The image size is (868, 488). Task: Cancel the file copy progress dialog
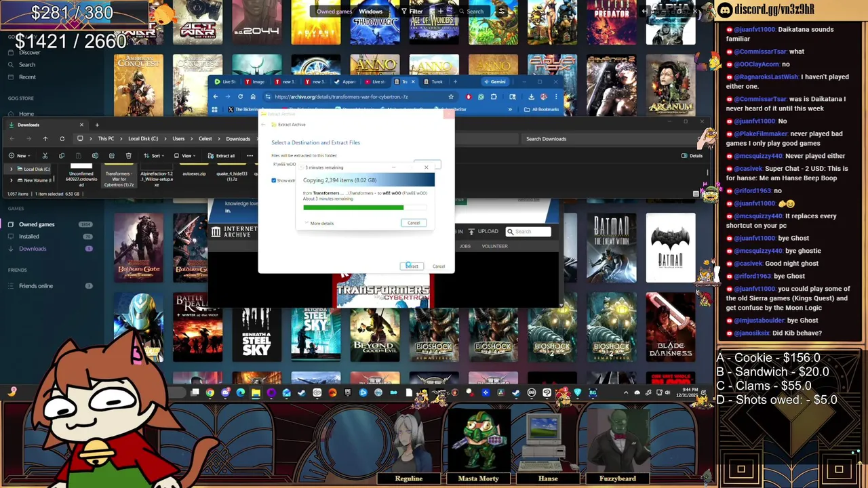414,223
